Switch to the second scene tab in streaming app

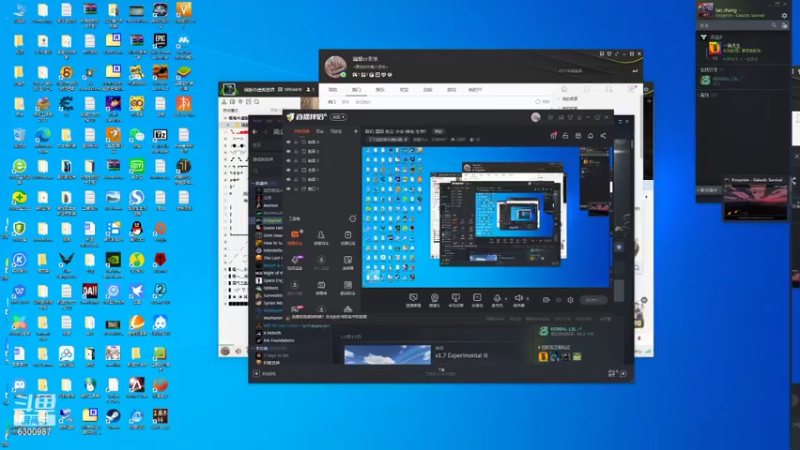[320, 131]
